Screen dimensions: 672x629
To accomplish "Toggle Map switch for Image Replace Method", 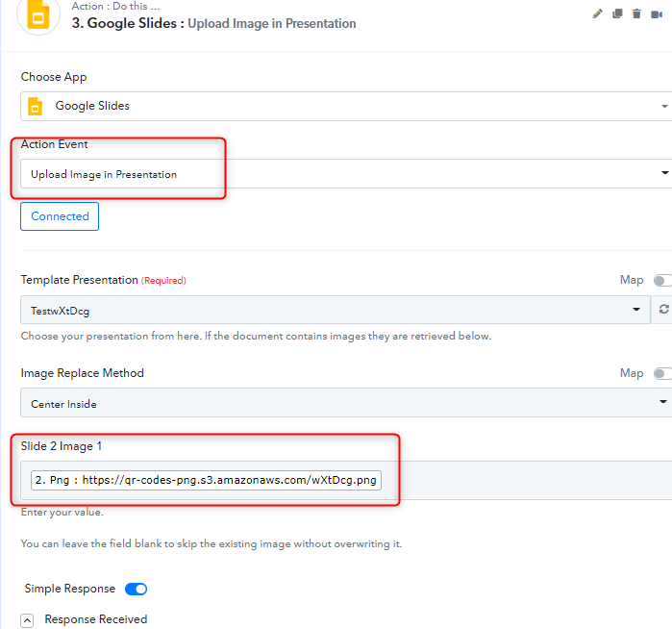I will [x=662, y=373].
